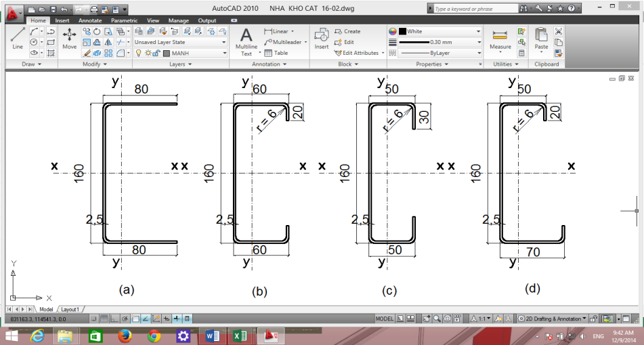The image size is (644, 345).
Task: Click the keyword search input field
Action: coord(475,9)
